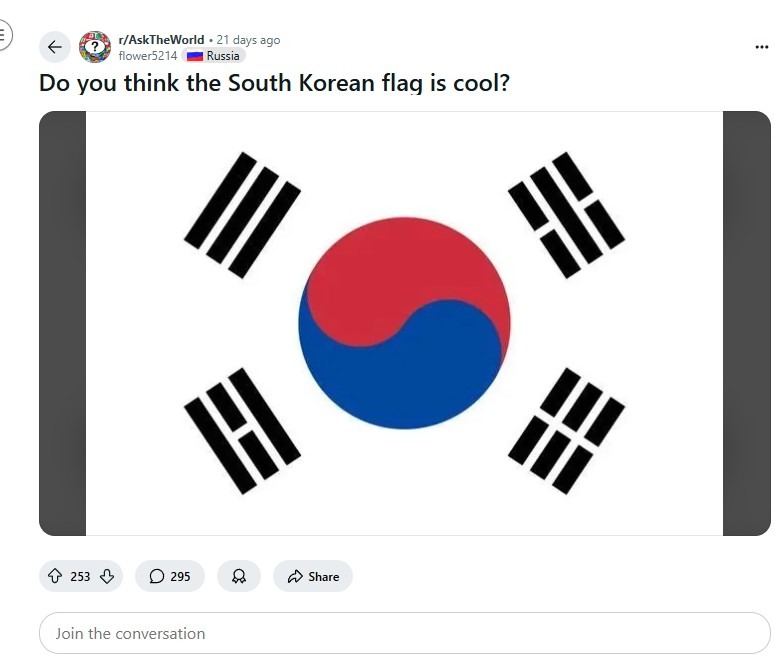The image size is (774, 662).
Task: Open the 295 comments button
Action: [x=170, y=576]
